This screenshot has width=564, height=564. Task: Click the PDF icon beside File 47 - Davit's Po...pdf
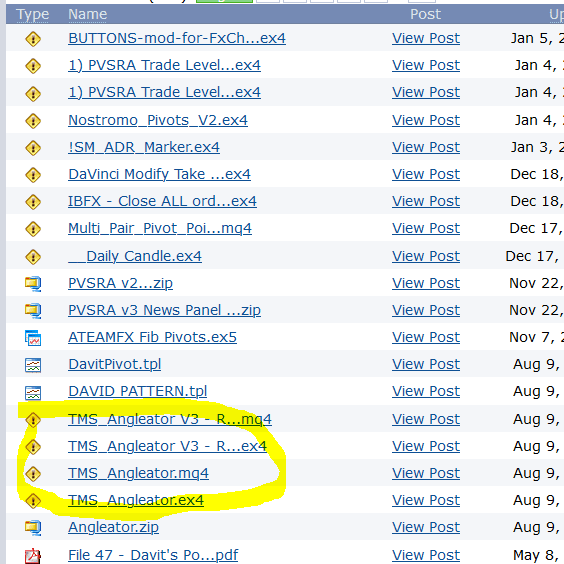point(33,556)
